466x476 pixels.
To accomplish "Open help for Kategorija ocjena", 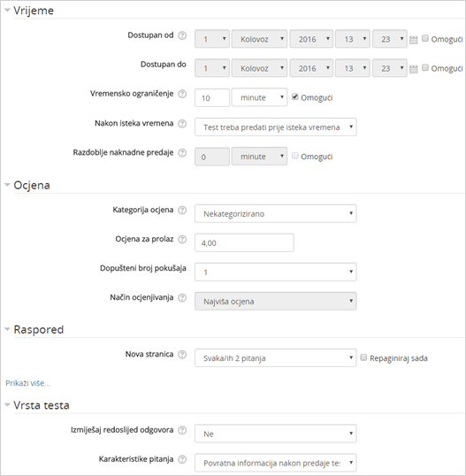I will pos(182,211).
